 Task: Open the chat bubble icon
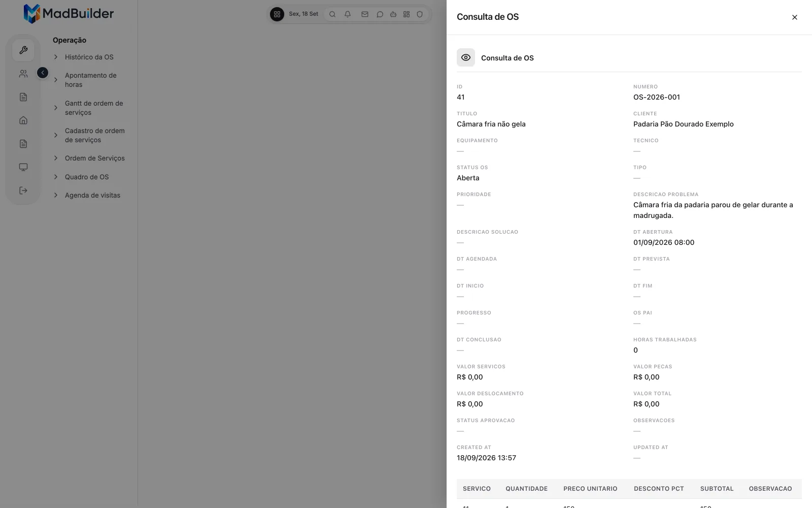point(380,14)
